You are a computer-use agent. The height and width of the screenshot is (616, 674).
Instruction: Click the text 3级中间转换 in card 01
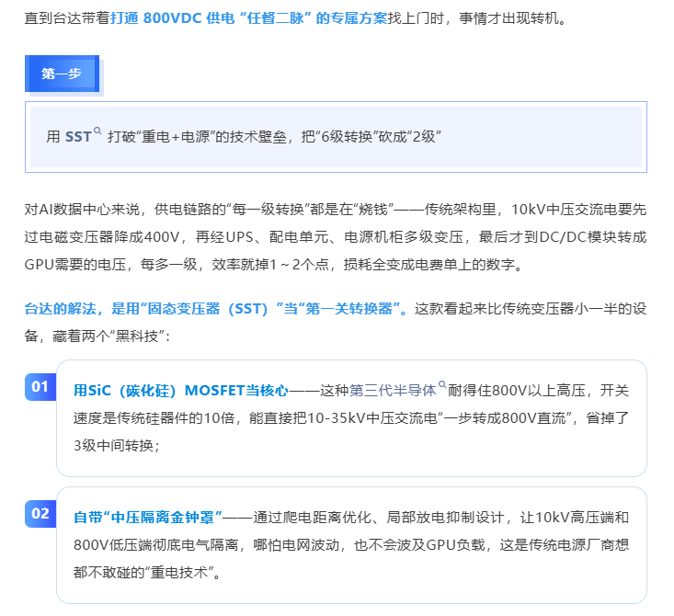(117, 445)
